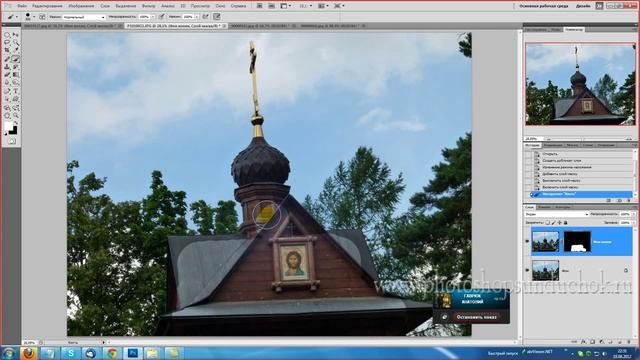The width and height of the screenshot is (640, 360).
Task: Select the Pen tool
Action: tap(7, 91)
